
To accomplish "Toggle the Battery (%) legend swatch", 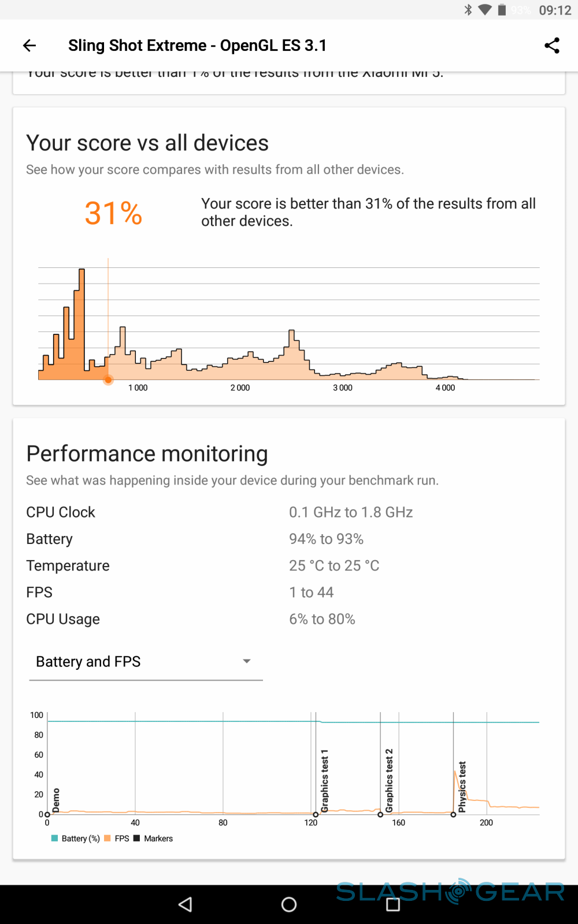I will pyautogui.click(x=55, y=839).
